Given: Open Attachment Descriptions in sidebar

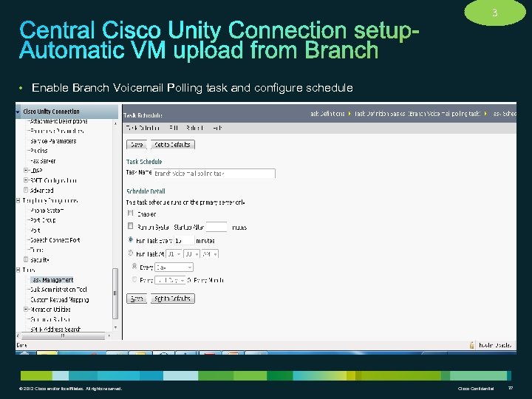Looking at the screenshot, I should pyautogui.click(x=58, y=121).
